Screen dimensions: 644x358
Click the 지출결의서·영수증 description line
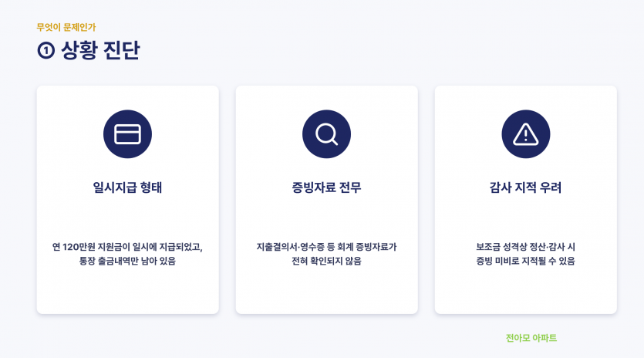coord(326,247)
